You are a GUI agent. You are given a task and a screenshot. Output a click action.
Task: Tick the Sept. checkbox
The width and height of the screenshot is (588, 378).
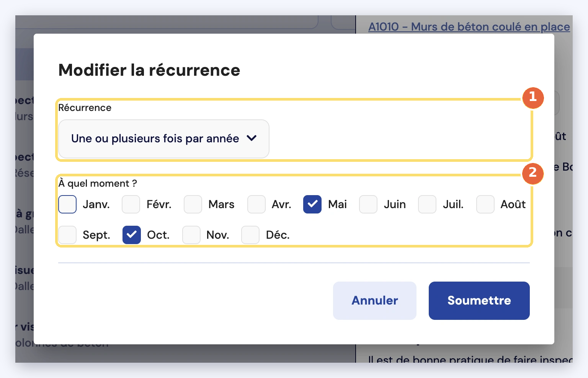click(67, 235)
